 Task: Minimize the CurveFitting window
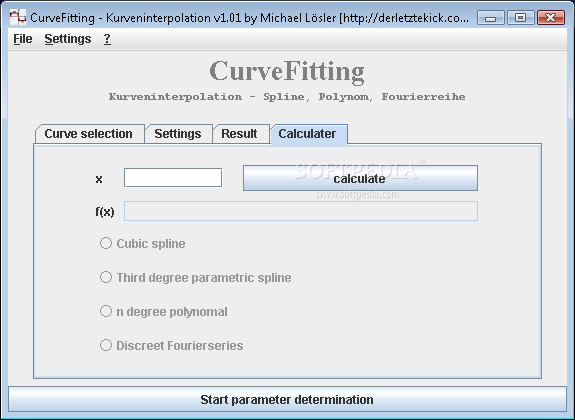[491, 18]
